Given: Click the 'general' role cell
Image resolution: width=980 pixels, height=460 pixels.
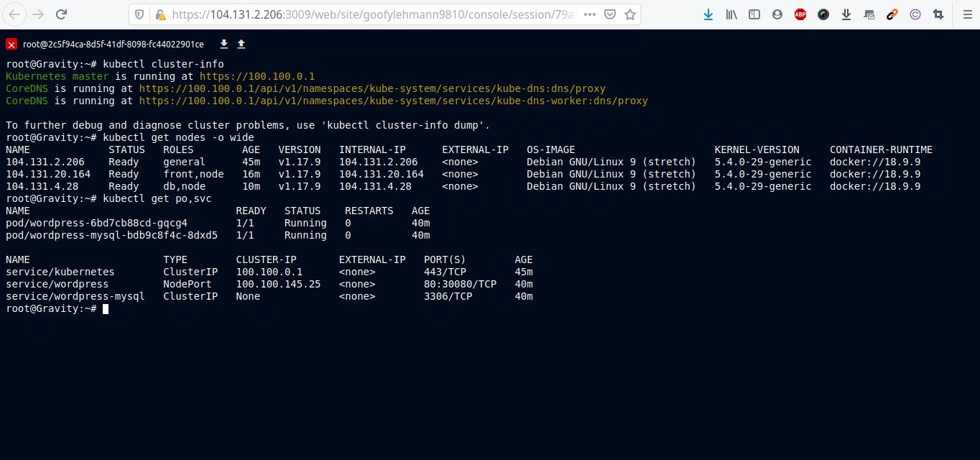Looking at the screenshot, I should tap(184, 162).
